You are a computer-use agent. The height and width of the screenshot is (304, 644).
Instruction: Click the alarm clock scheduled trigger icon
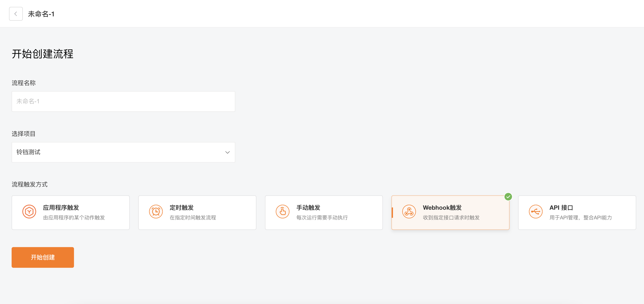(x=156, y=212)
